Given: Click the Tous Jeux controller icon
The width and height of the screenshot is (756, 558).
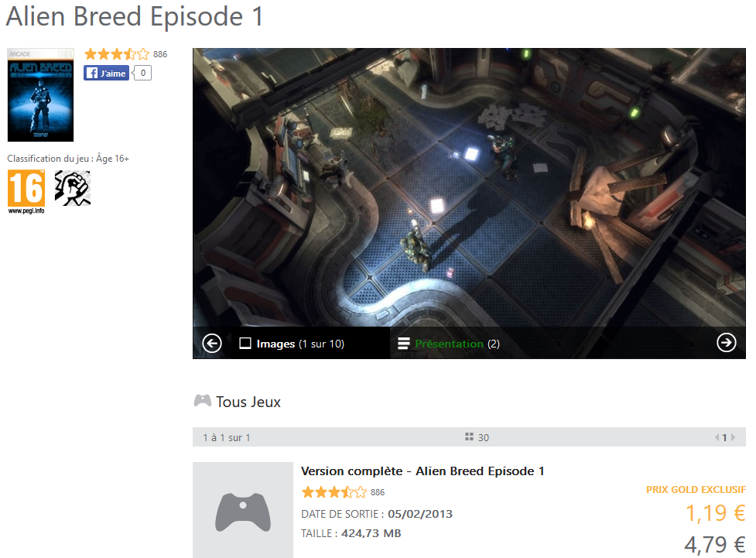Looking at the screenshot, I should coord(203,401).
